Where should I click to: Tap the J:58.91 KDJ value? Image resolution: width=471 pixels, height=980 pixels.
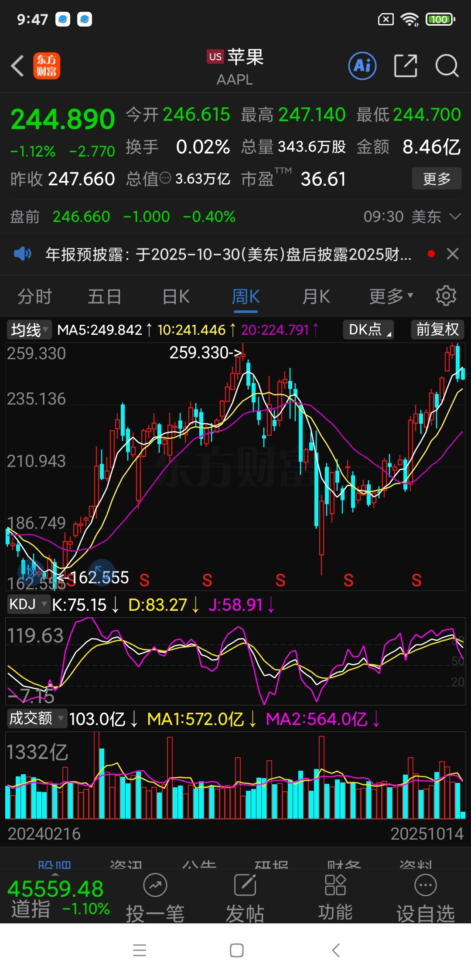pyautogui.click(x=235, y=605)
